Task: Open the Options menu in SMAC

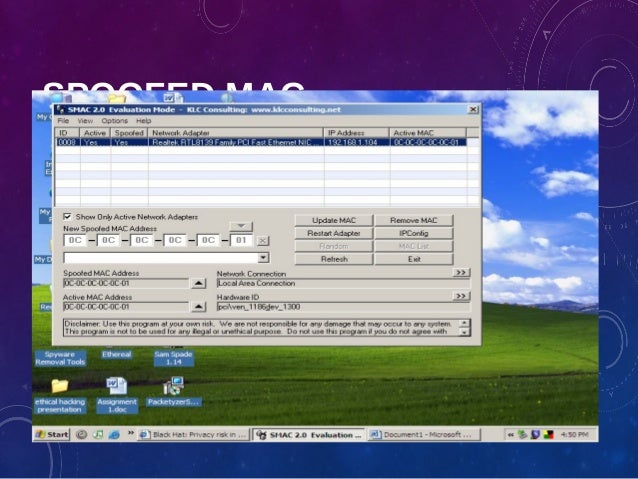Action: [x=114, y=120]
